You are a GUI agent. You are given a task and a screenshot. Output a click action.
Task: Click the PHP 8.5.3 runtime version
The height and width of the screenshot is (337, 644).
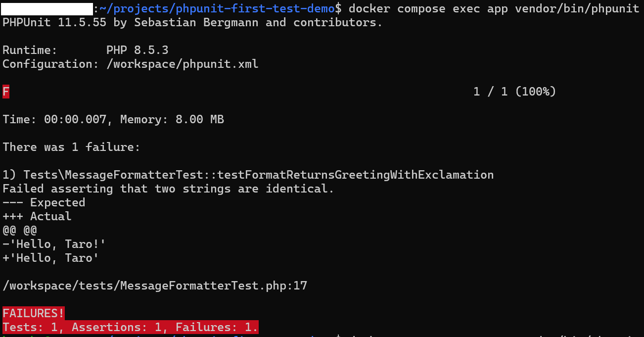[137, 50]
